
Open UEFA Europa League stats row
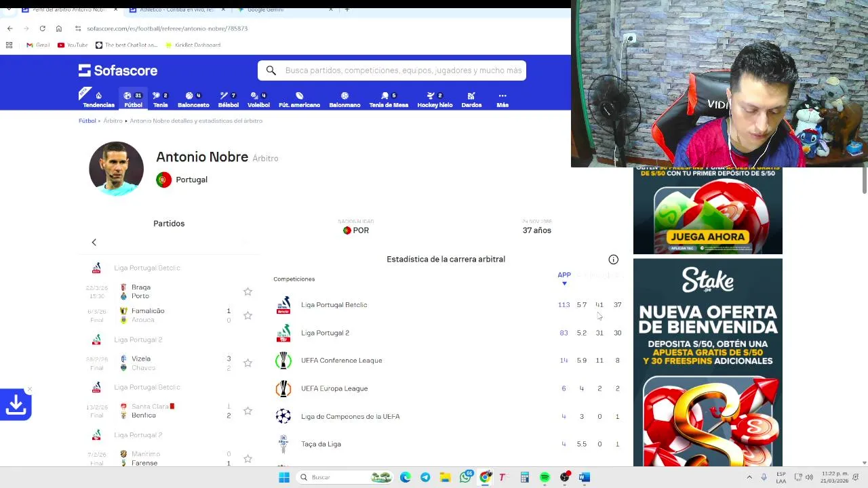[x=448, y=388]
